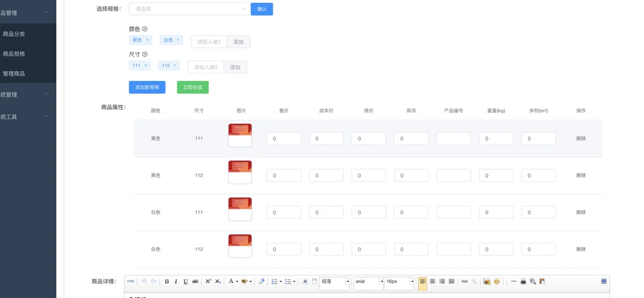Viewport: 644px width, 298px height.
Task: Focus the 颜色 attribute value input
Action: (x=209, y=42)
